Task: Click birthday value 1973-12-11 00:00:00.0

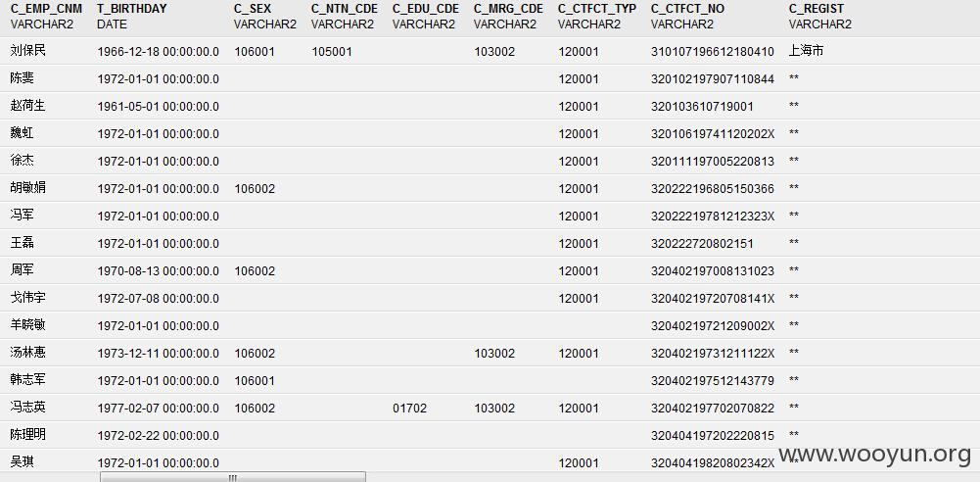Action: (159, 354)
